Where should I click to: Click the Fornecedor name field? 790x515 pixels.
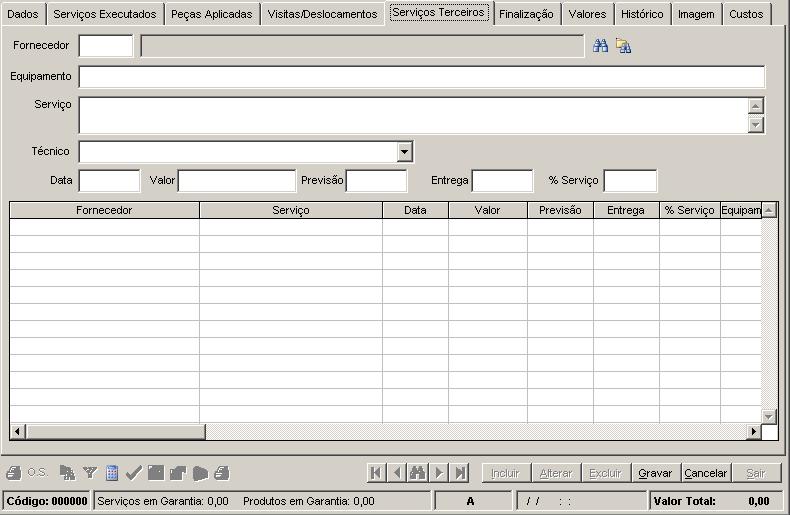click(x=362, y=46)
